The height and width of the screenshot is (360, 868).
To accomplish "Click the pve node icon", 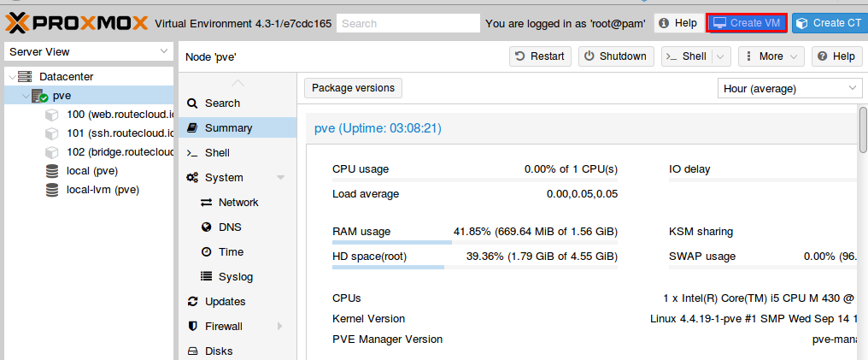I will tap(39, 96).
